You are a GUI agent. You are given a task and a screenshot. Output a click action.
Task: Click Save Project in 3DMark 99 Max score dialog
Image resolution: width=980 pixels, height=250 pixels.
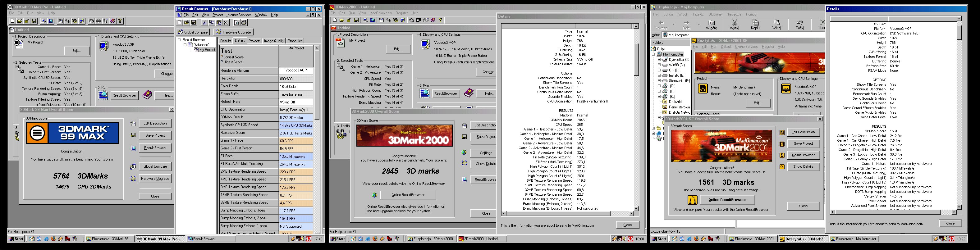[155, 135]
